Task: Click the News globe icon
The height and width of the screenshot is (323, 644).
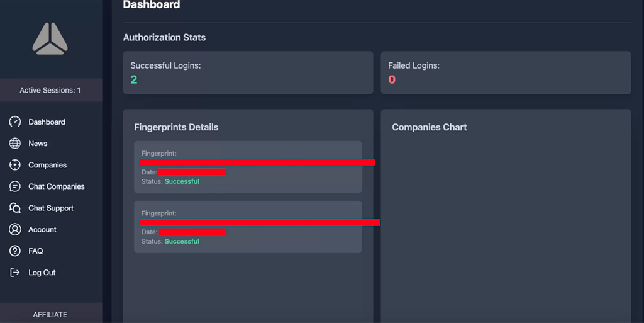Action: (x=15, y=144)
